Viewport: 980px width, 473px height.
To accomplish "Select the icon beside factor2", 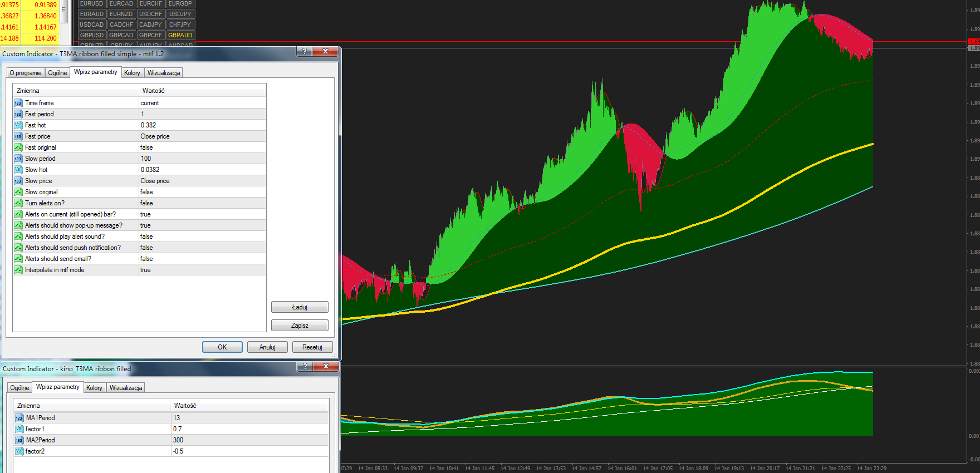I will click(19, 451).
